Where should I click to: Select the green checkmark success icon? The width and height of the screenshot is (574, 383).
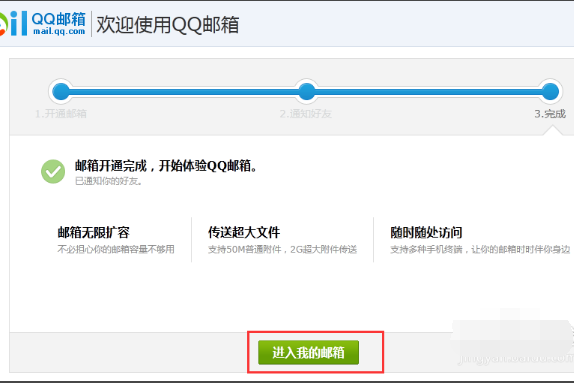point(53,171)
